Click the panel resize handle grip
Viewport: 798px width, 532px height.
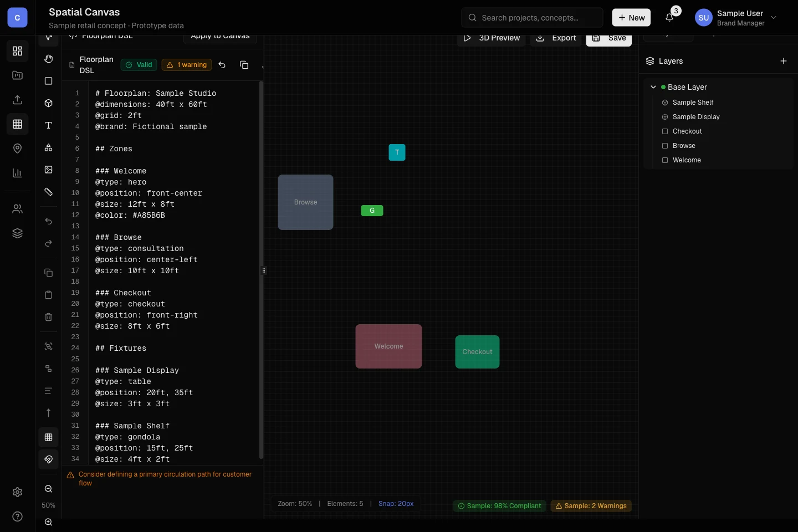click(x=264, y=270)
